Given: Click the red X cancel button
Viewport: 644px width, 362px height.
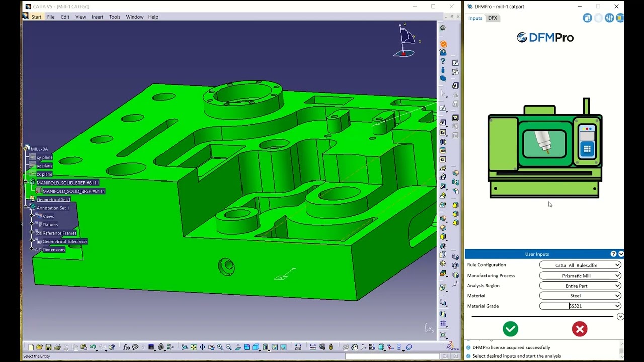Looking at the screenshot, I should tap(580, 329).
